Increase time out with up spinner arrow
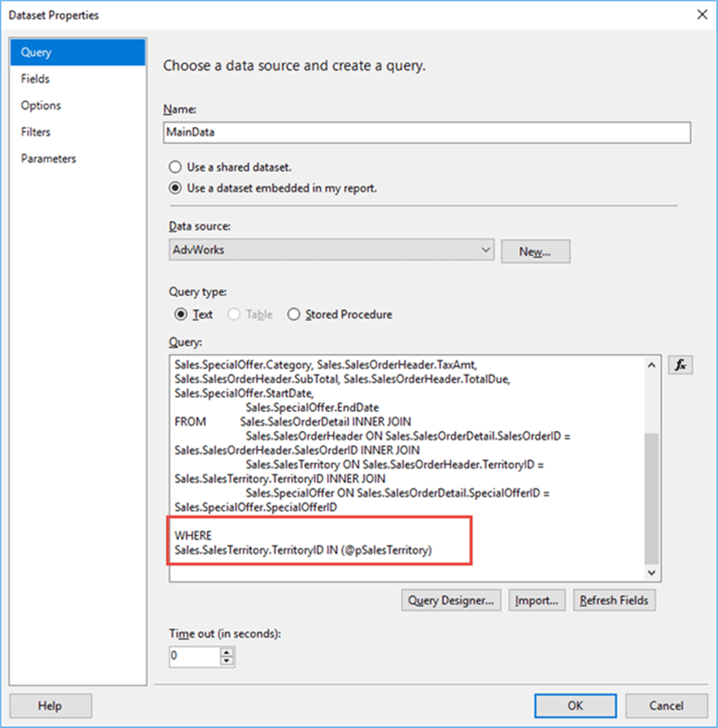 (x=227, y=652)
